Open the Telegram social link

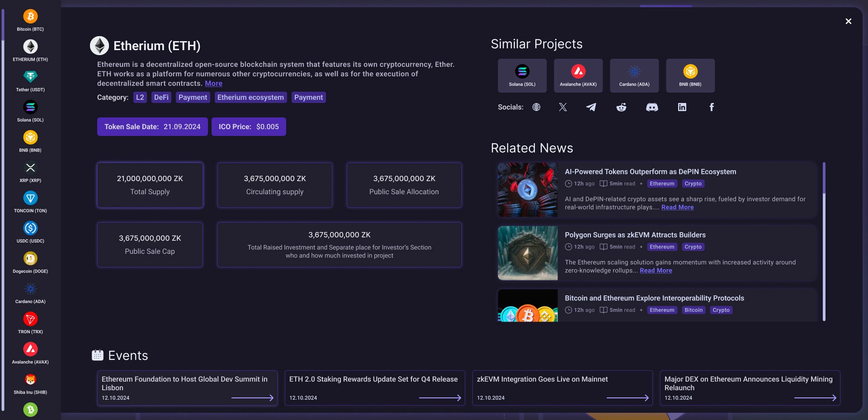tap(591, 107)
